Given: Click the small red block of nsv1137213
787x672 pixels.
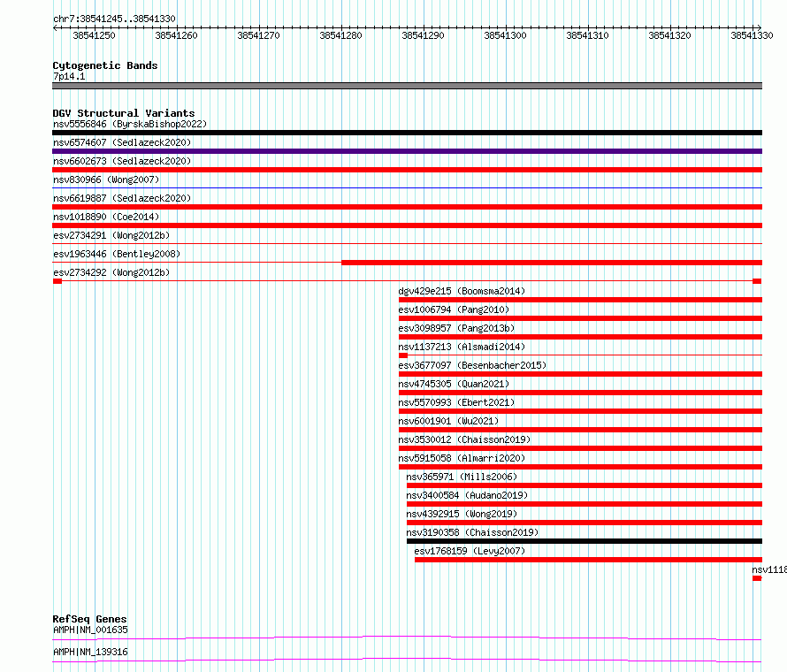Looking at the screenshot, I should [402, 355].
